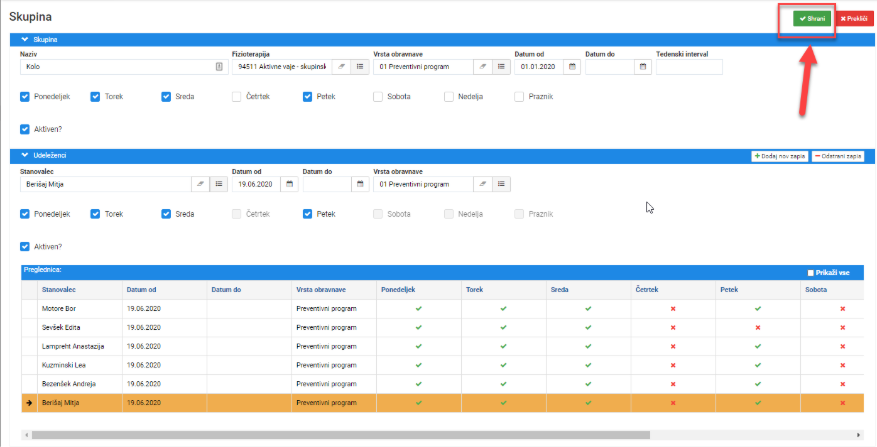The image size is (877, 447).
Task: Toggle Aktiven? in the Udeleženci section
Action: 25,246
